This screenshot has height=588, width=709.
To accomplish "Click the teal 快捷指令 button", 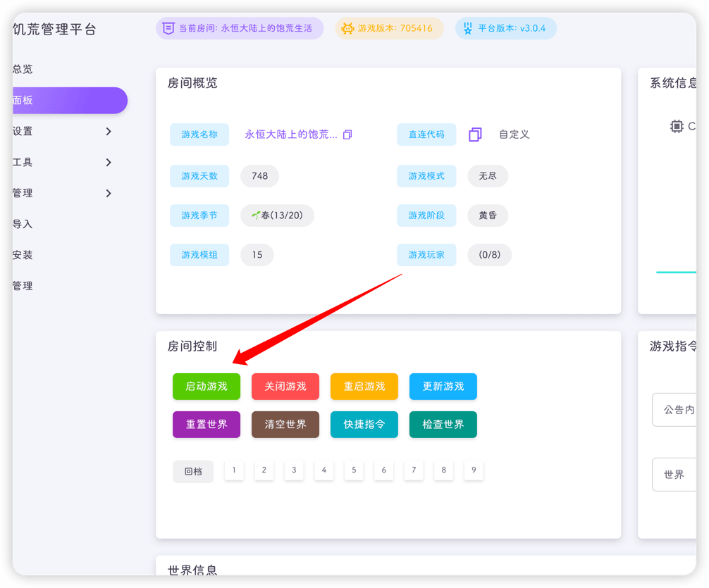I will [364, 424].
